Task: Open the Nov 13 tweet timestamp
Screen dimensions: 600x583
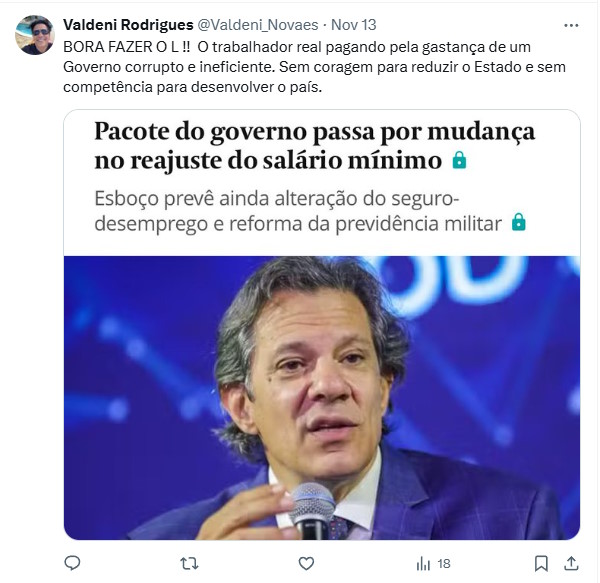Action: pos(354,25)
